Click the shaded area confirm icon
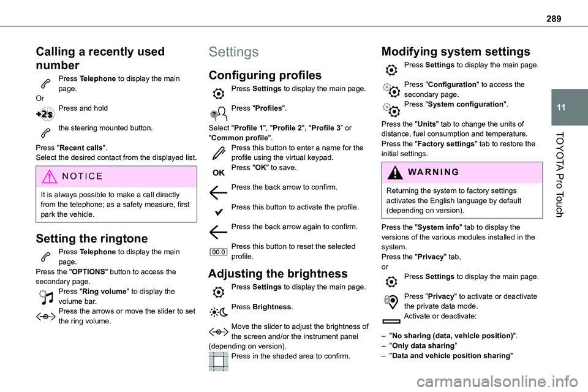 pyautogui.click(x=219, y=361)
